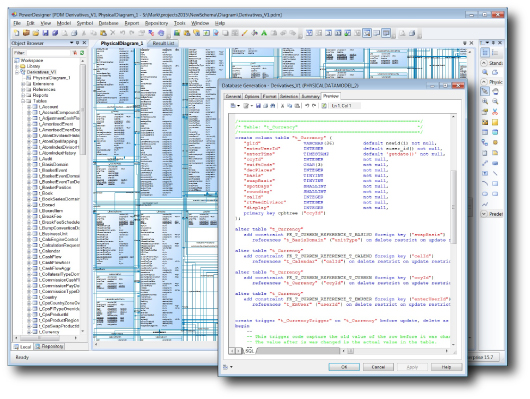Viewport: 530px width, 399px height.
Task: Click the green-check refresh icon in Preview toolbar
Action: 324,106
